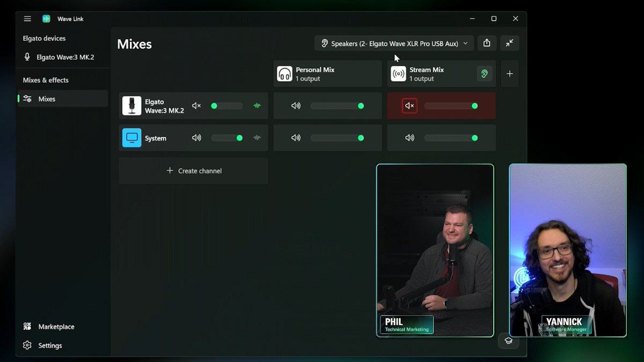The image size is (644, 362).
Task: Open the hamburger navigation menu
Action: (27, 19)
